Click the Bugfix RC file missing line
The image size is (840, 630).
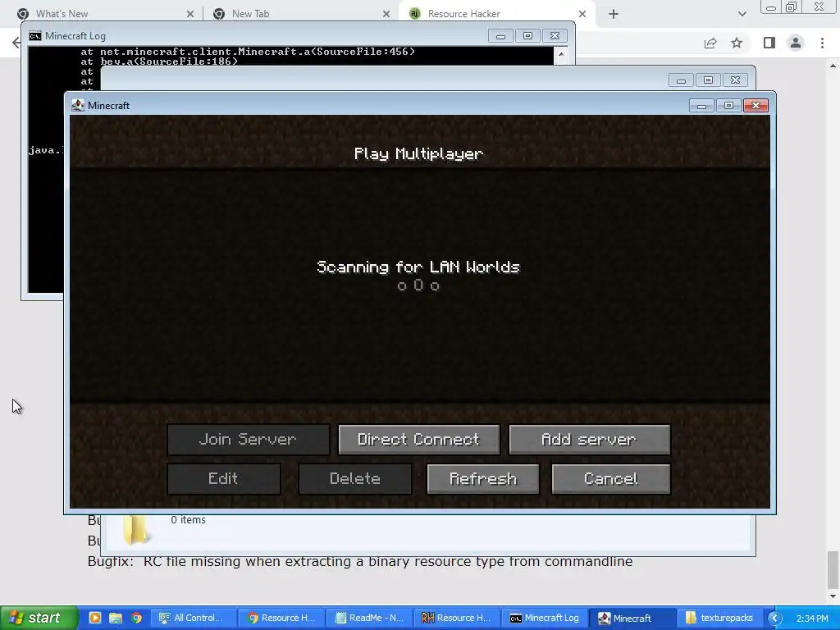tap(360, 561)
